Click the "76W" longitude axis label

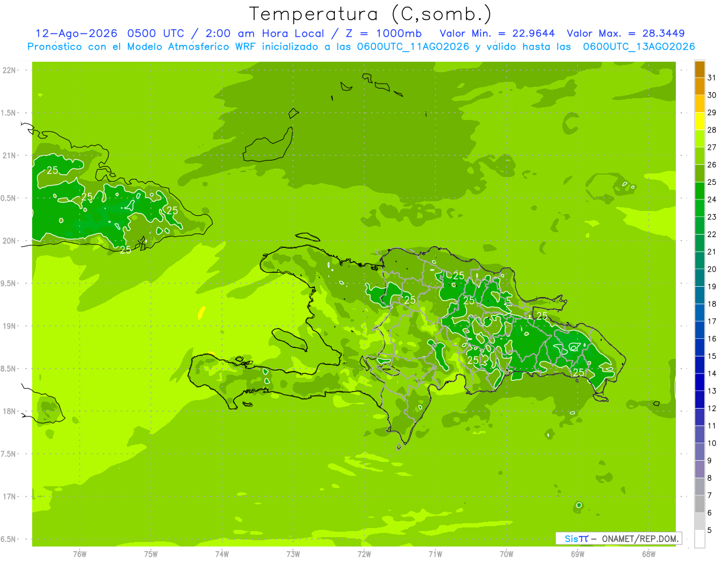point(79,554)
